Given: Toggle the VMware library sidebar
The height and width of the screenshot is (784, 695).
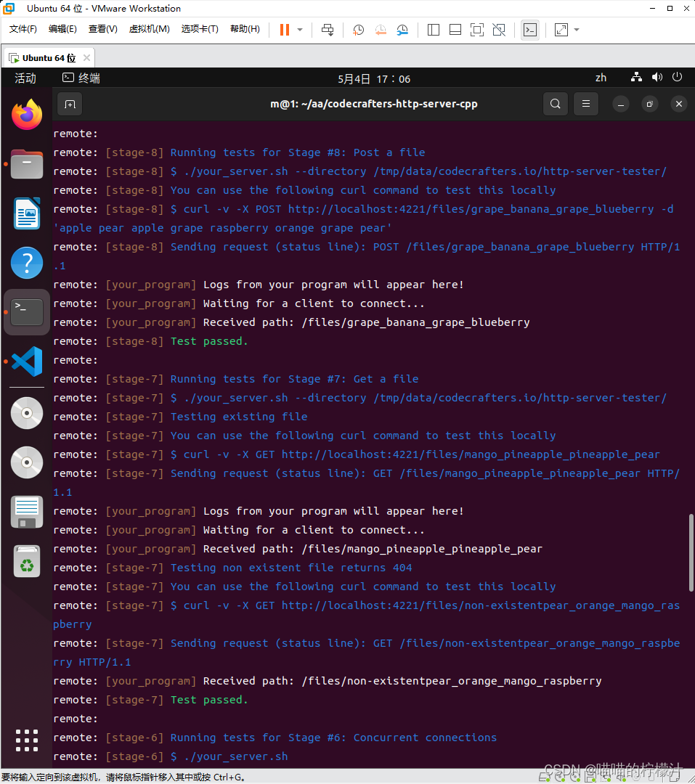Looking at the screenshot, I should click(x=434, y=30).
